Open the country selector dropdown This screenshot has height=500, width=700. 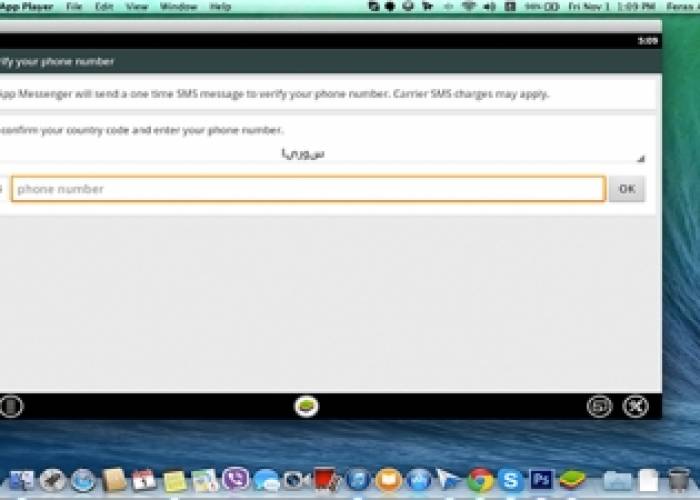click(321, 154)
